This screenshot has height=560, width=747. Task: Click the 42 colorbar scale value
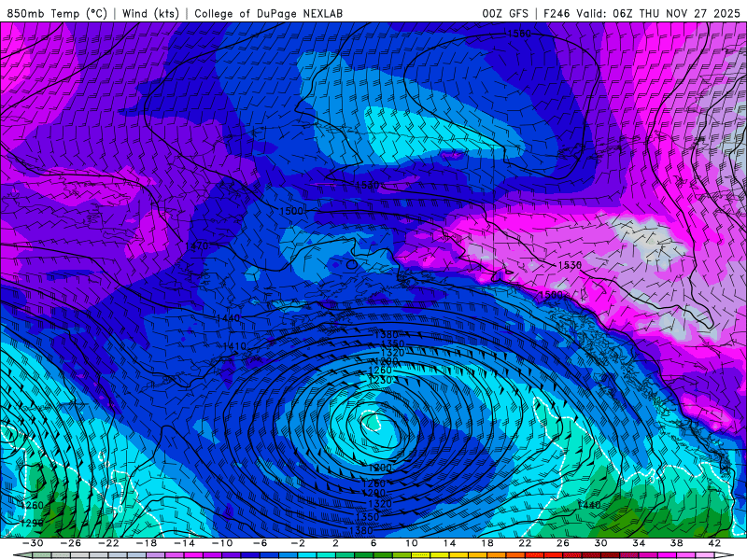[x=714, y=543]
